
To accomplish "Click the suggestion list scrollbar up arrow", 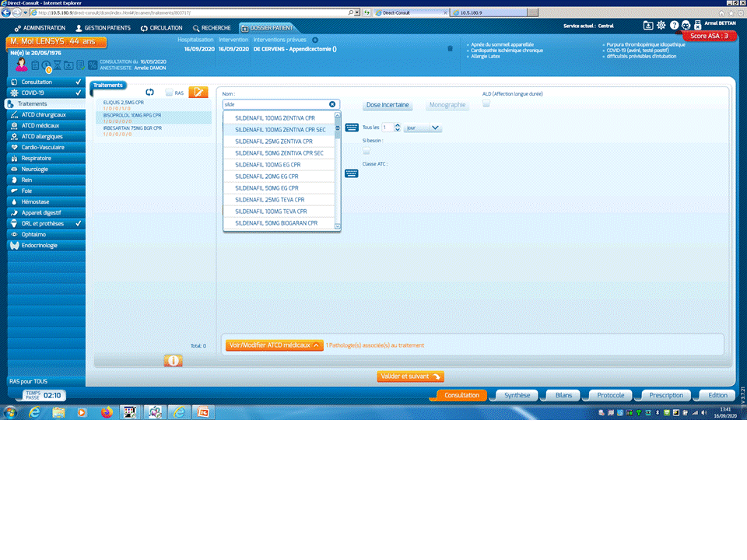I will [x=338, y=115].
